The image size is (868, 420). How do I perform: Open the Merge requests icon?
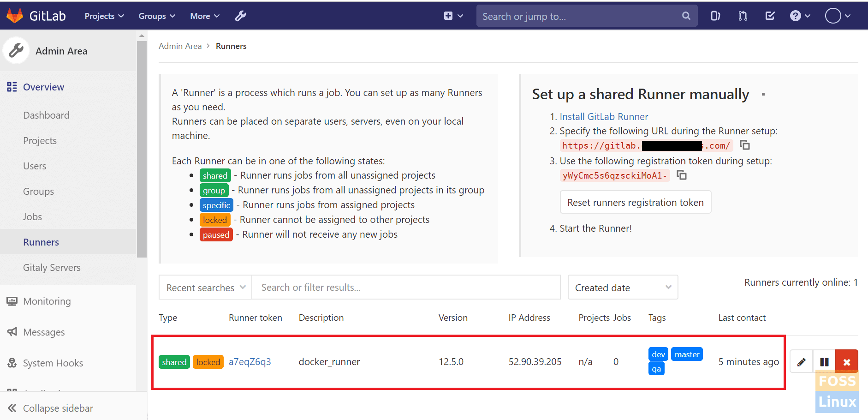click(x=743, y=16)
